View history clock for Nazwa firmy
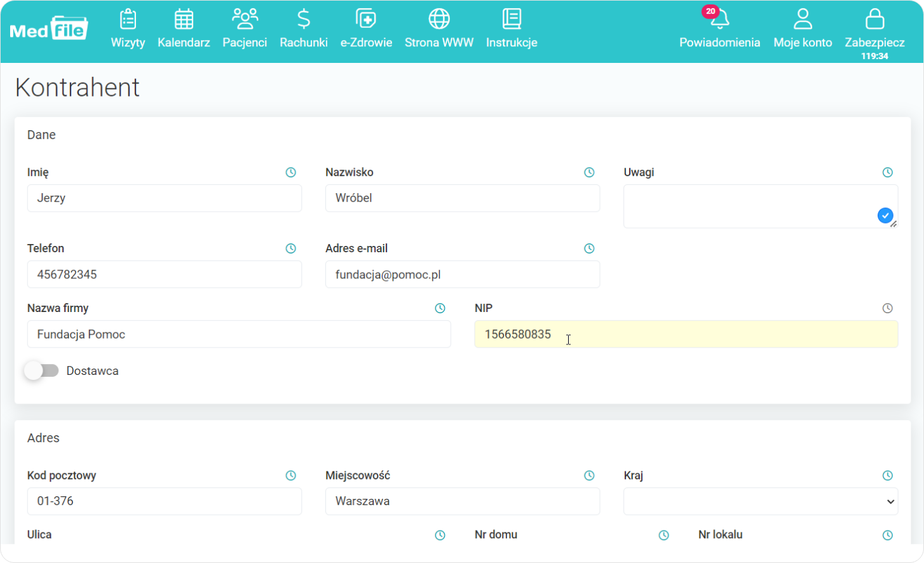The image size is (924, 563). tap(440, 308)
